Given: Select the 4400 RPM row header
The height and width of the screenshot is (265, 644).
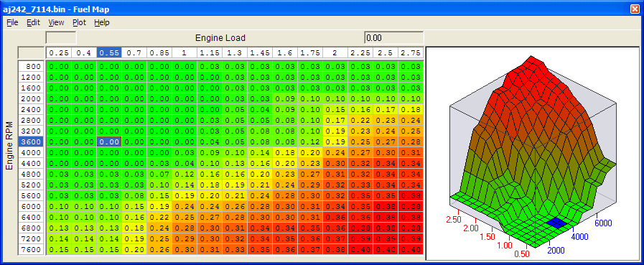Looking at the screenshot, I should click(32, 163).
